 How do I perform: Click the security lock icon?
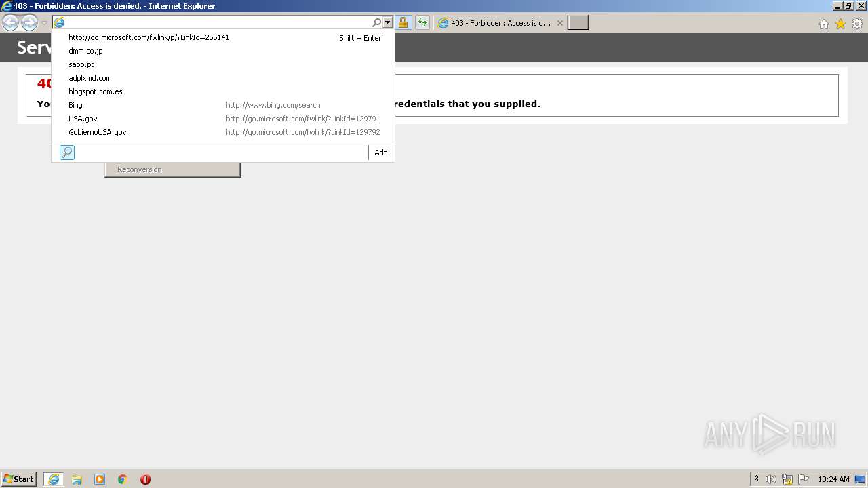point(403,23)
